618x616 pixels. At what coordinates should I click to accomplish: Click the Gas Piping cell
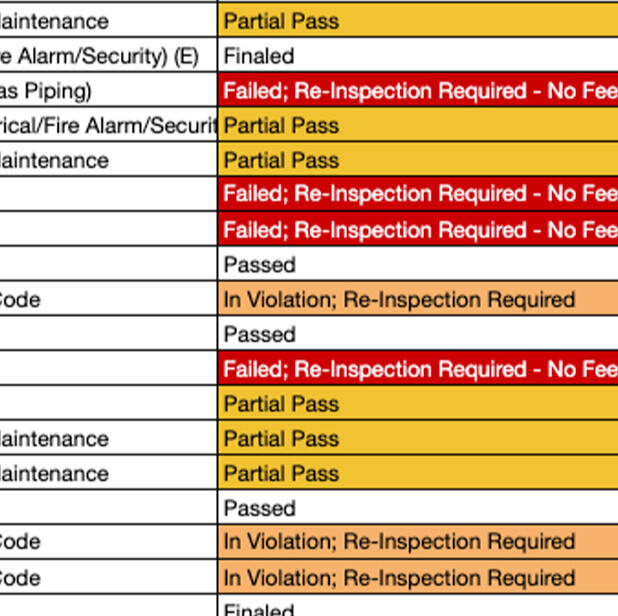coord(108,91)
